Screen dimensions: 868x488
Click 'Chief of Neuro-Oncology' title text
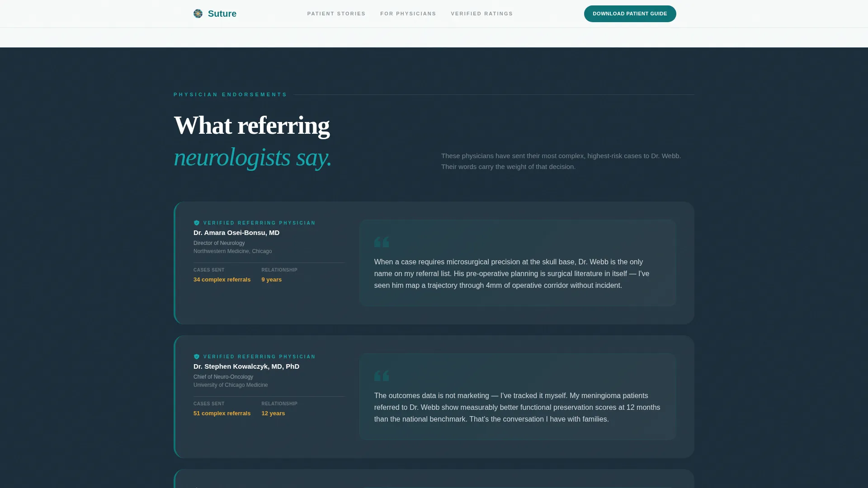coord(223,377)
